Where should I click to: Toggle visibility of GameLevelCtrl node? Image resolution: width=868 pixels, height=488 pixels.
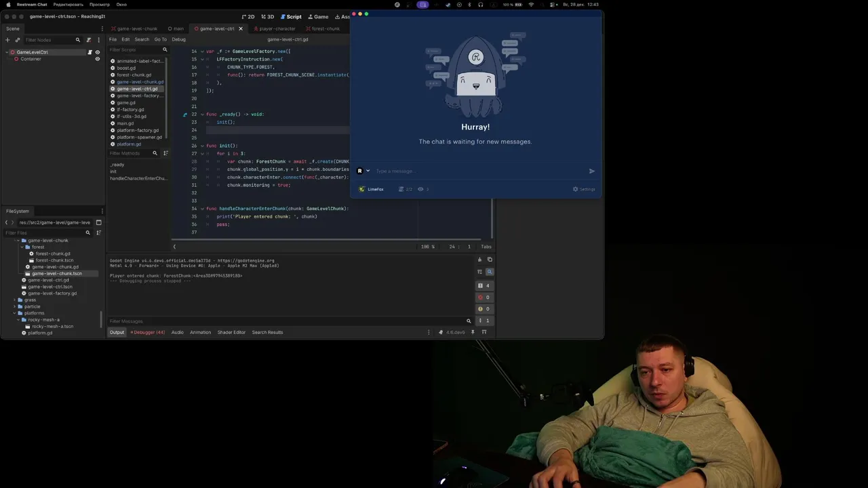tap(97, 52)
